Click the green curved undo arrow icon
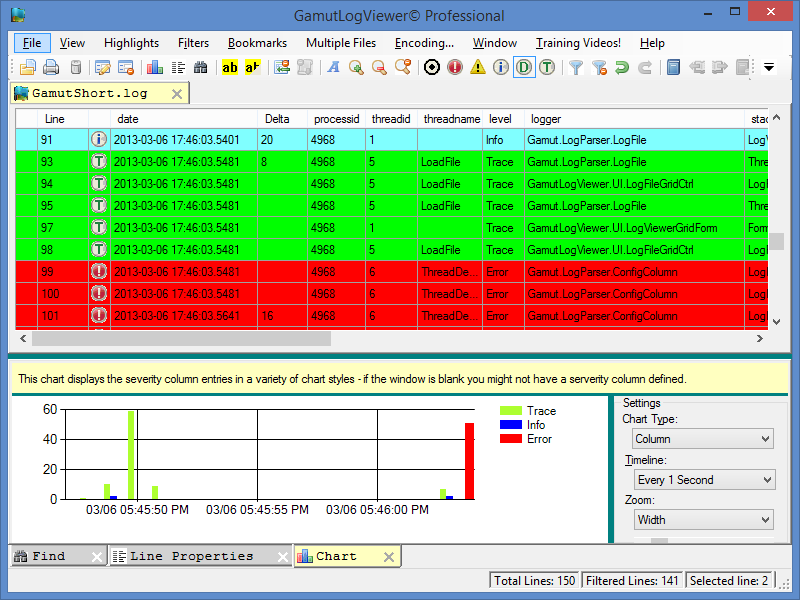The image size is (800, 600). [622, 67]
